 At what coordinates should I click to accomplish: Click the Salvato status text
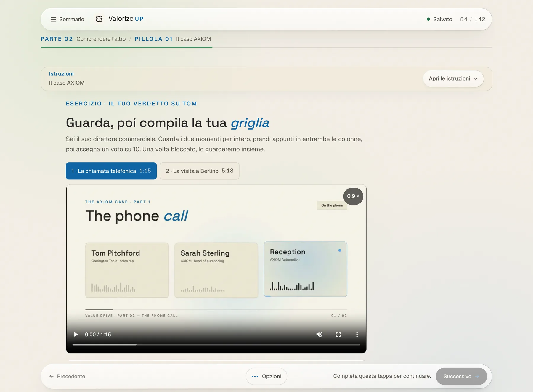click(442, 19)
